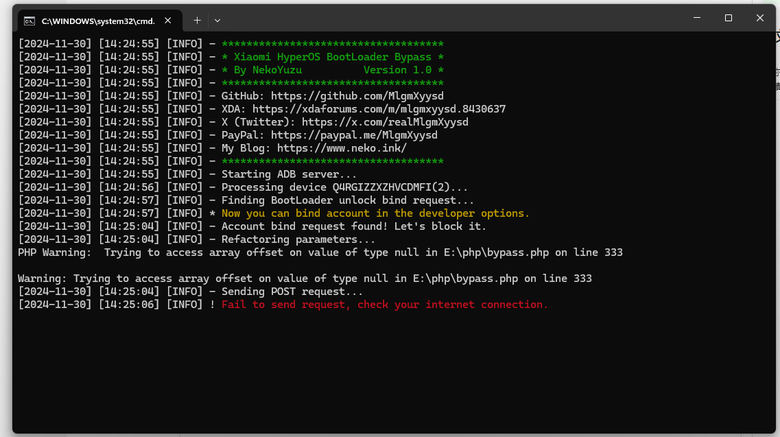Click the cmd icon in the tab
The image size is (780, 437).
29,21
